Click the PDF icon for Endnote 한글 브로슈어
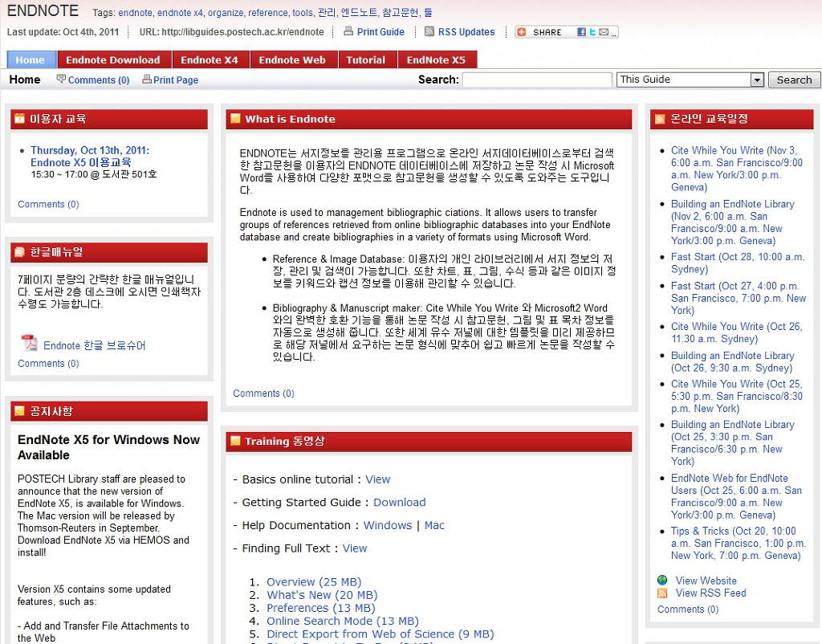 pos(30,343)
